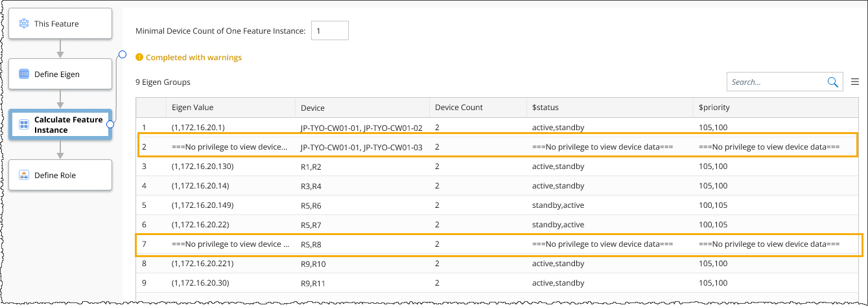Viewport: 868px width, 307px height.
Task: Select eigen group row 172.16.20.130
Action: (202, 166)
